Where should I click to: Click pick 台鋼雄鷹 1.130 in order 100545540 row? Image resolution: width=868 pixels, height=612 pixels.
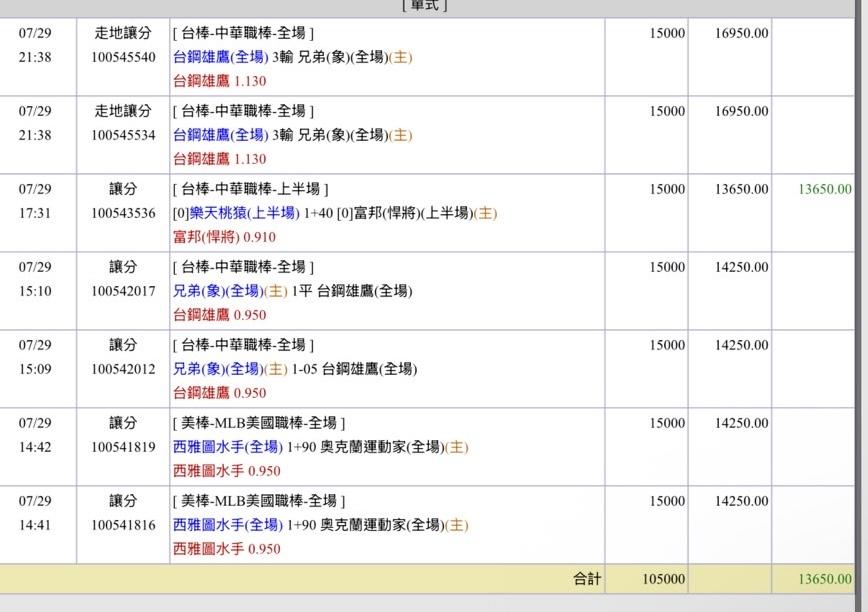(219, 81)
